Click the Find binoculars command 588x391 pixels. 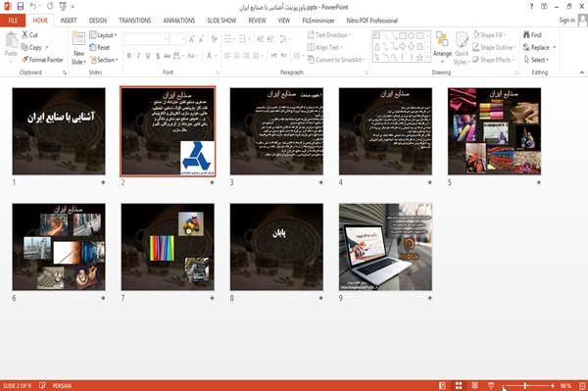[x=532, y=35]
